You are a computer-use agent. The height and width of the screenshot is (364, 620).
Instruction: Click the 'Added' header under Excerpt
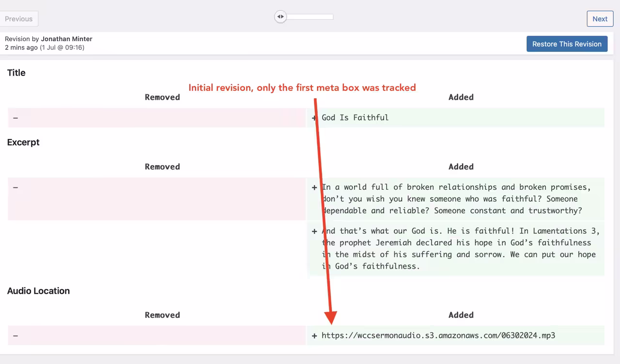461,167
